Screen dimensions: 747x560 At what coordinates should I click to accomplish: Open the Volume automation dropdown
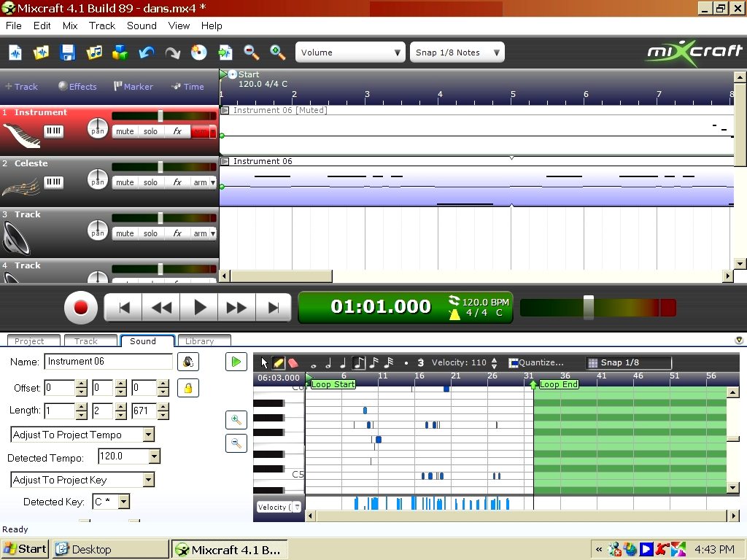coord(350,52)
